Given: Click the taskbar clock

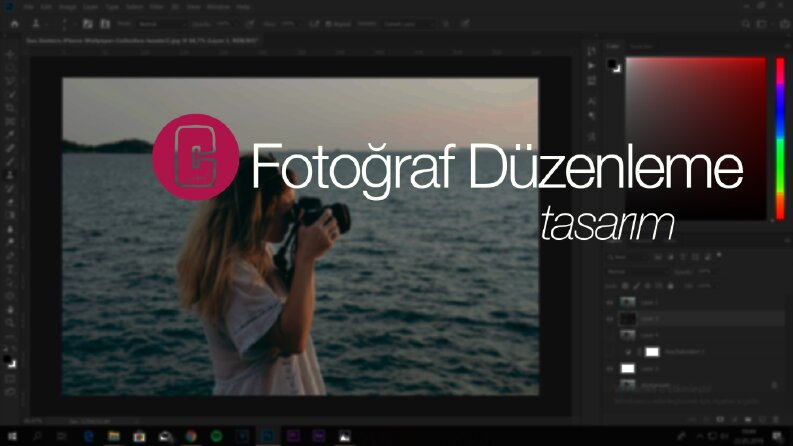Looking at the screenshot, I should 751,436.
